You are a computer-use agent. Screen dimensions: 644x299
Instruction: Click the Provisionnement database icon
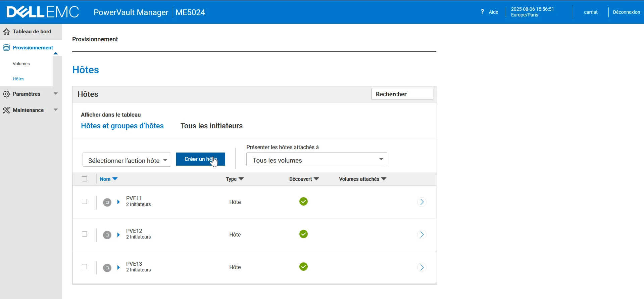[x=6, y=48]
